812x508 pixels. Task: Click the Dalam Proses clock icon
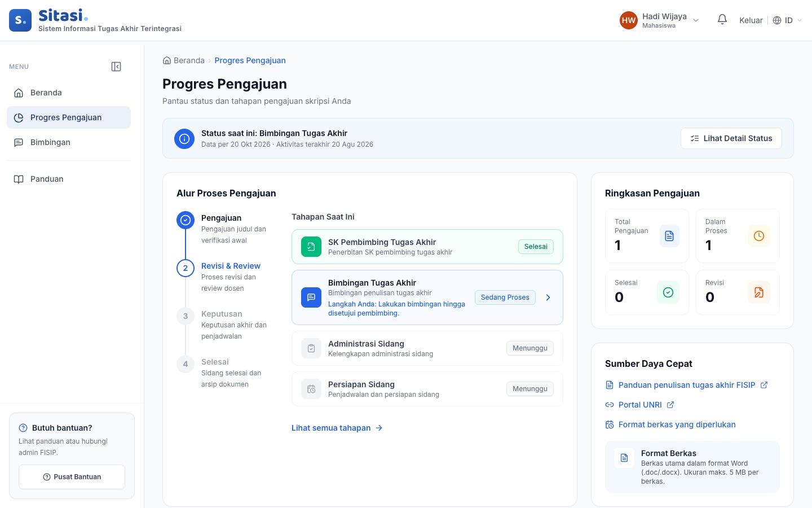(759, 236)
